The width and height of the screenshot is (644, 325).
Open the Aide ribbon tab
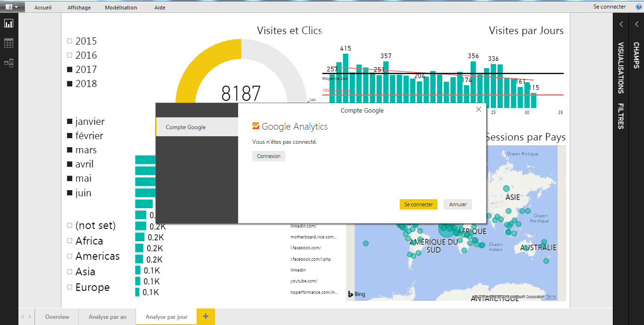tap(160, 8)
